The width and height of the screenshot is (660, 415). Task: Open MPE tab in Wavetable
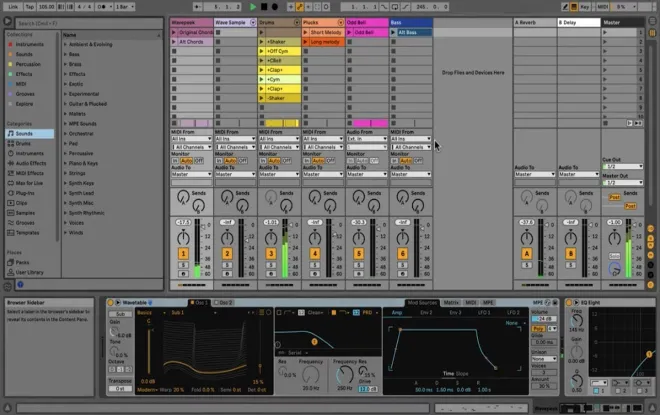coord(488,303)
